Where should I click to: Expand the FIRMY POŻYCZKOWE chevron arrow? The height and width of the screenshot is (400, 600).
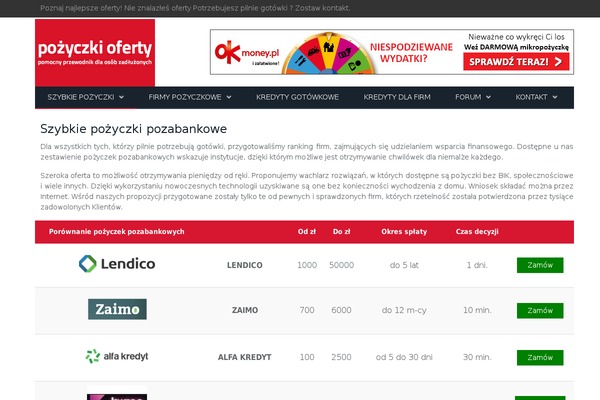229,97
